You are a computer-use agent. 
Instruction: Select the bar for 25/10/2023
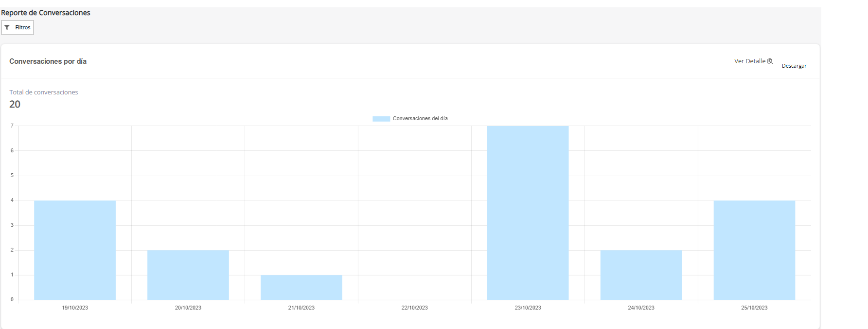click(x=754, y=250)
